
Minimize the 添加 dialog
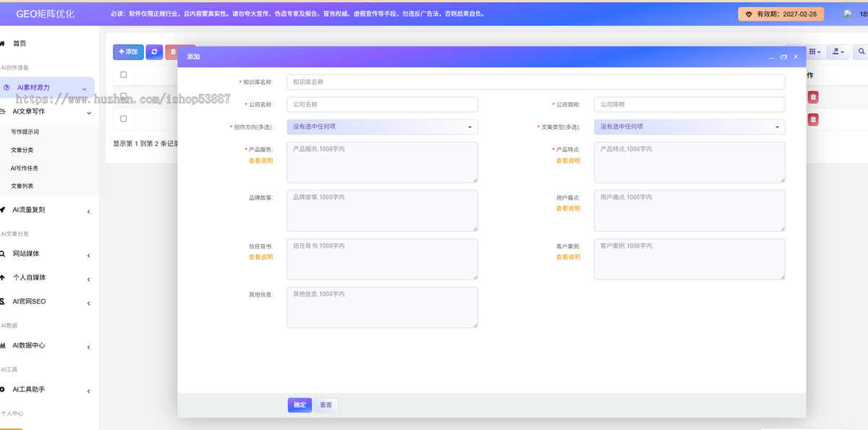click(x=771, y=56)
